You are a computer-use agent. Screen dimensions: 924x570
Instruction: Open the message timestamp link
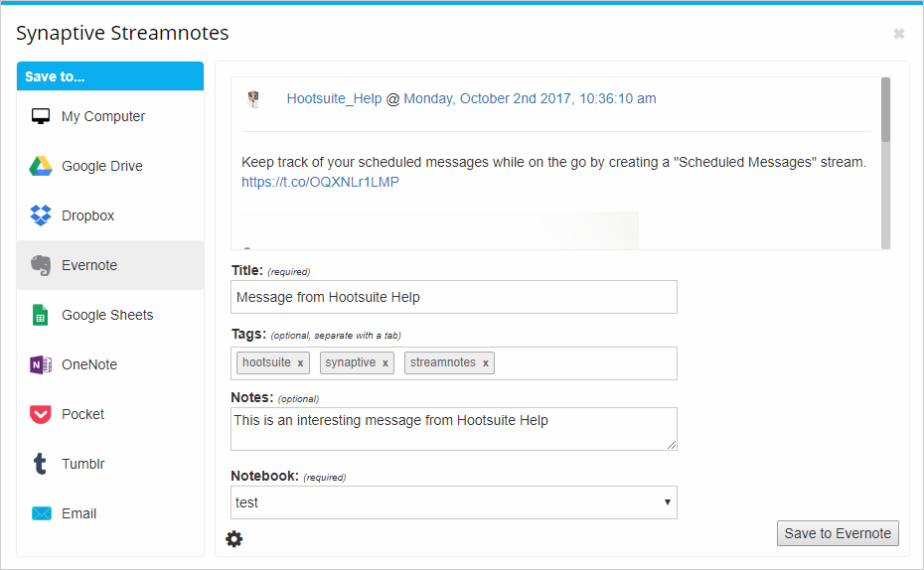[x=530, y=99]
